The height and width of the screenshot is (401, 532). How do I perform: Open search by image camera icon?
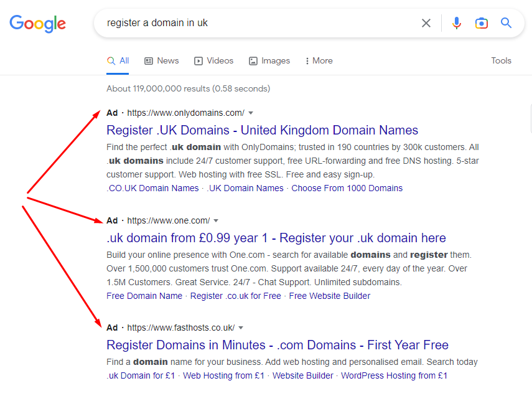click(482, 23)
